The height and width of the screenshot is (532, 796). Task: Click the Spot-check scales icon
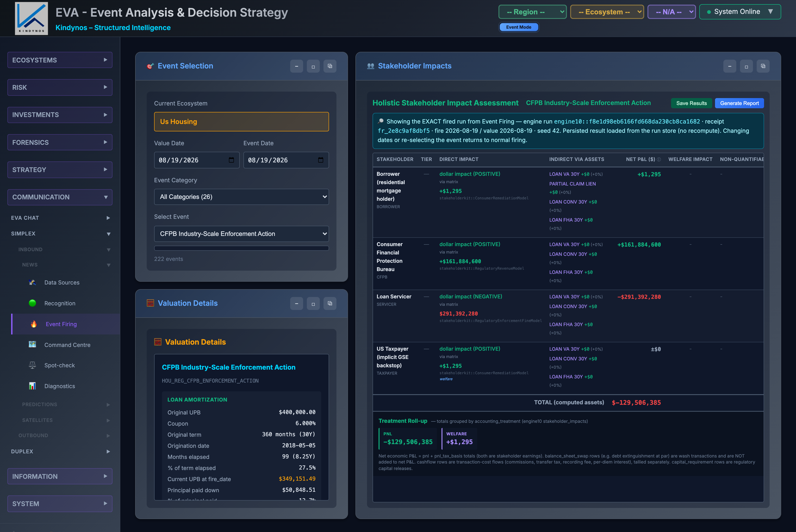pos(33,365)
